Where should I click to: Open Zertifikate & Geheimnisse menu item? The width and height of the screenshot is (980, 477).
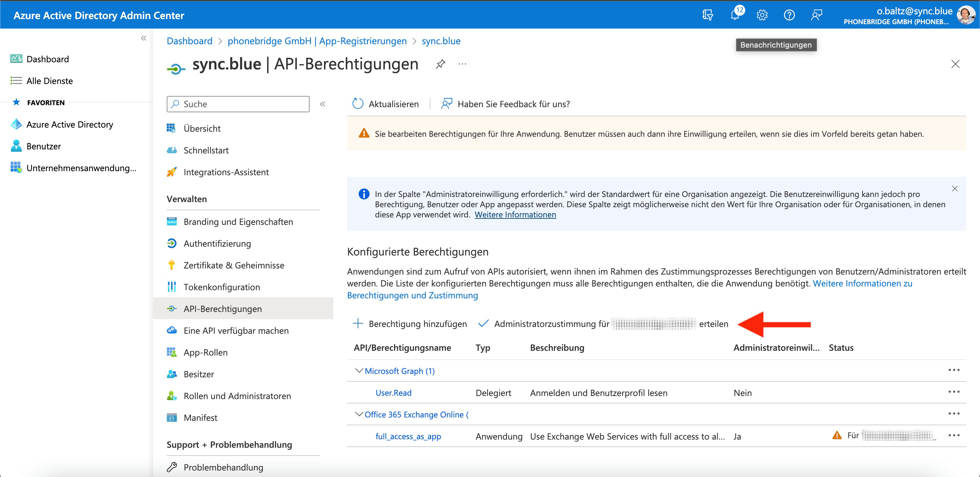click(233, 265)
